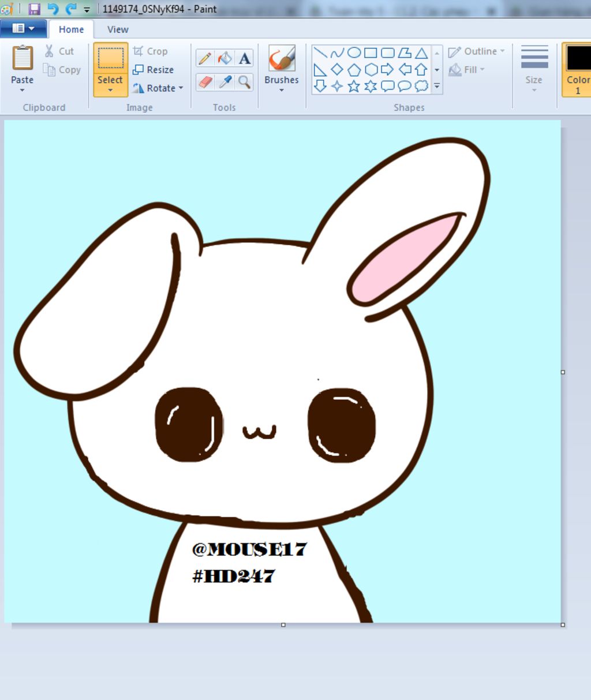
Task: Expand the Brushes dropdown
Action: (x=282, y=90)
